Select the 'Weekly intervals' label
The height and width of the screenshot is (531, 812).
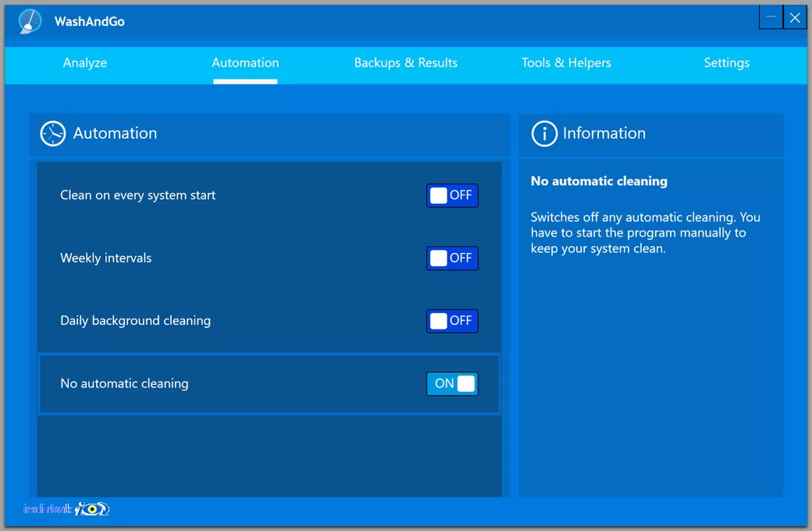coord(105,258)
